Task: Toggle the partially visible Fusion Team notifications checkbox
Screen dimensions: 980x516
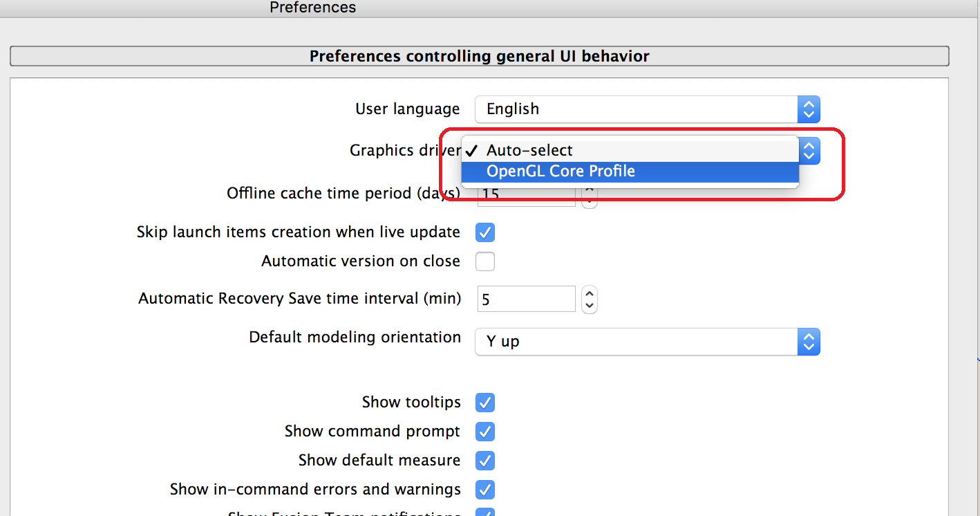Action: [485, 513]
